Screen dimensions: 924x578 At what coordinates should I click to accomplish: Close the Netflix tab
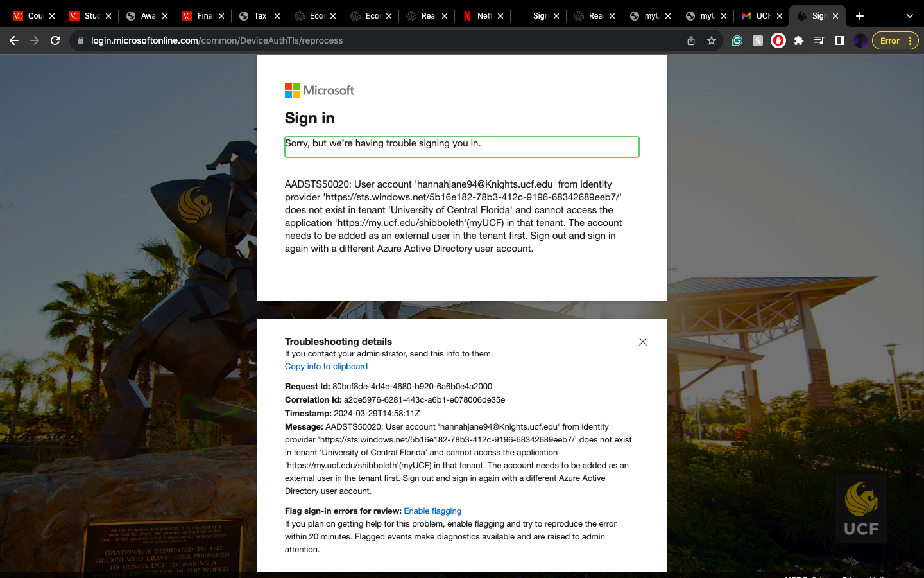point(501,16)
